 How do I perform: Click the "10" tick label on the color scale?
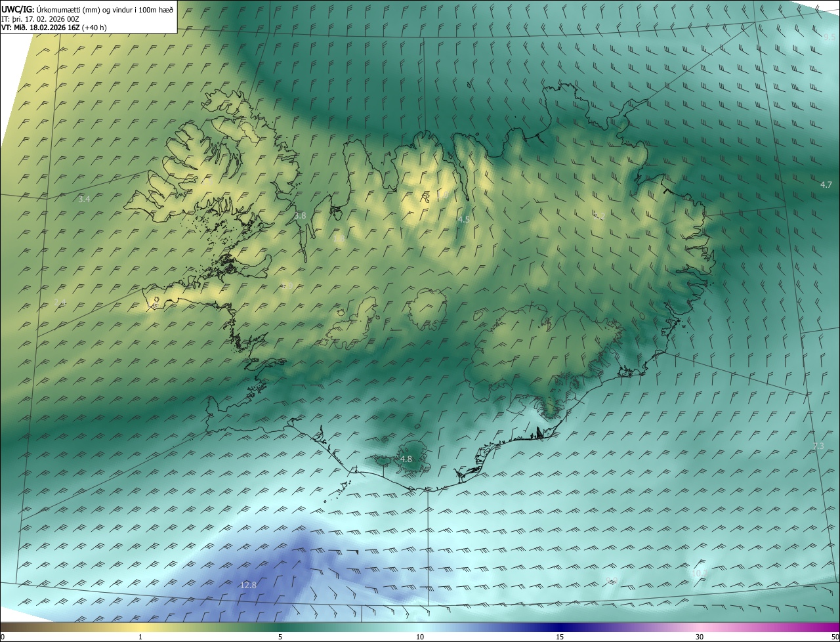coord(420,637)
